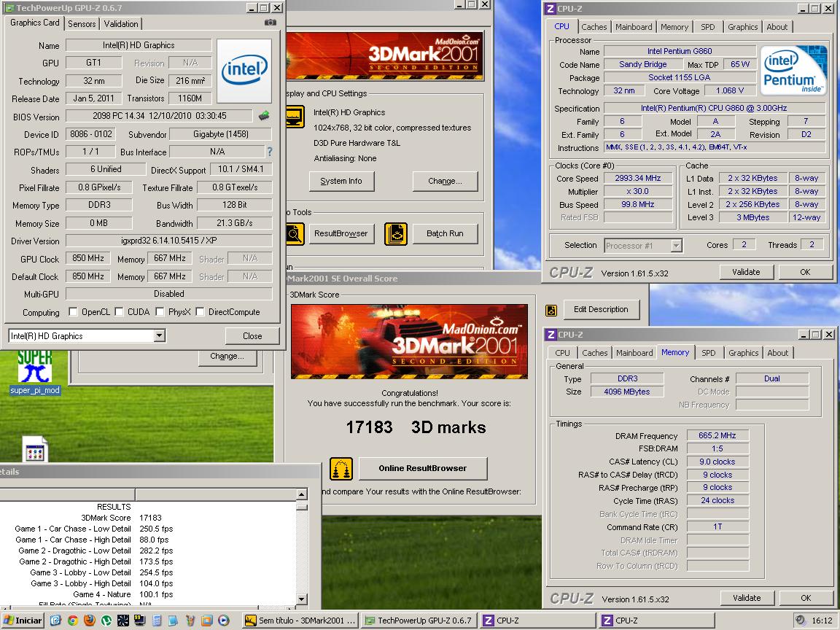Click the paint brushes cup quick launch icon

[190, 621]
